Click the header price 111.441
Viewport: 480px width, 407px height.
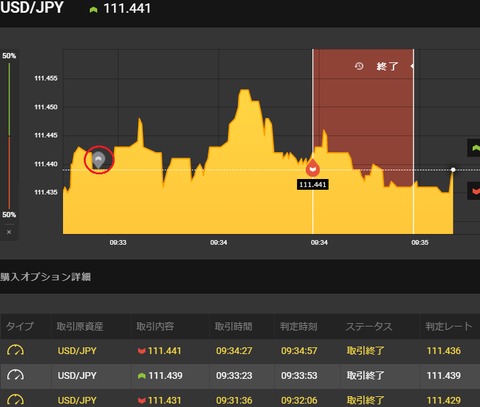point(127,9)
